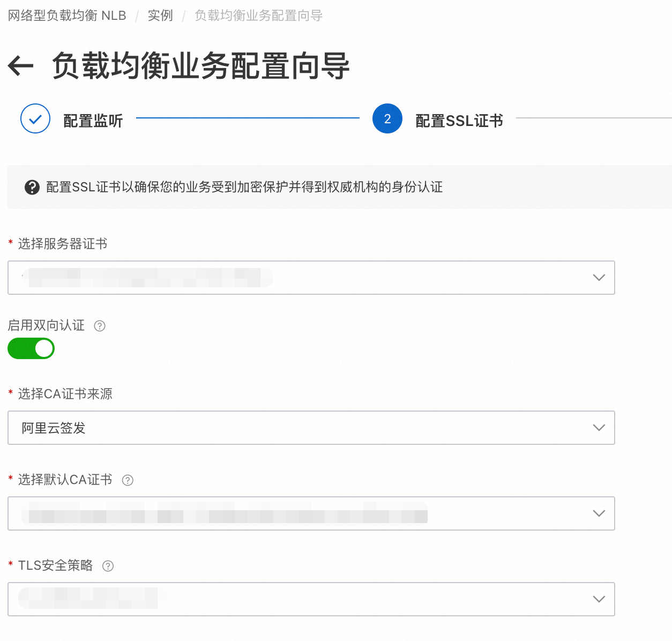This screenshot has width=672, height=641.
Task: Open help icon next to 启用双向认证
Action: (100, 326)
